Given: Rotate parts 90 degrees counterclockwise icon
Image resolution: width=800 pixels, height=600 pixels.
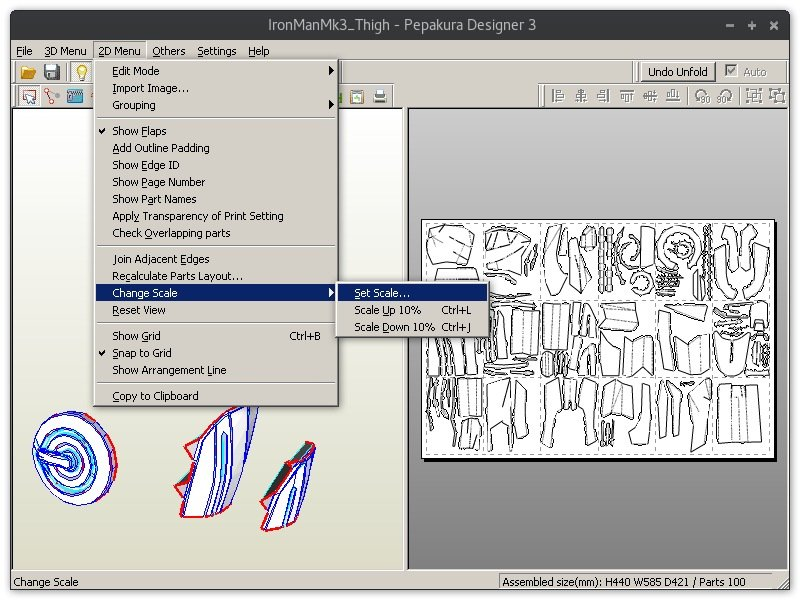Looking at the screenshot, I should tap(702, 96).
